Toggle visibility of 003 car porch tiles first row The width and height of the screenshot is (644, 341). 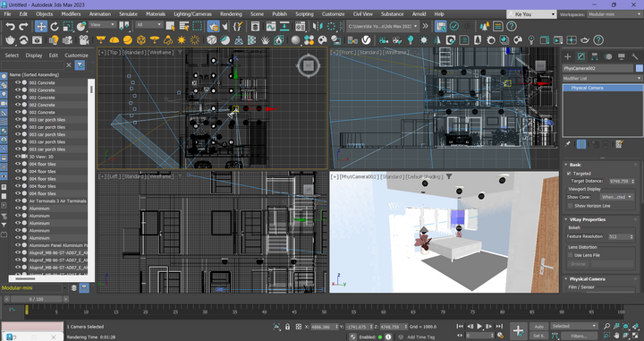click(18, 120)
